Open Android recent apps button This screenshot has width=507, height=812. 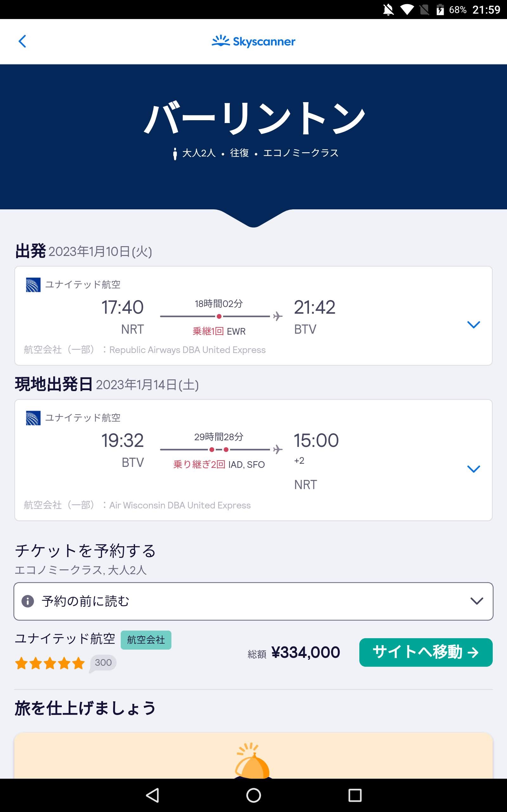pos(355,795)
